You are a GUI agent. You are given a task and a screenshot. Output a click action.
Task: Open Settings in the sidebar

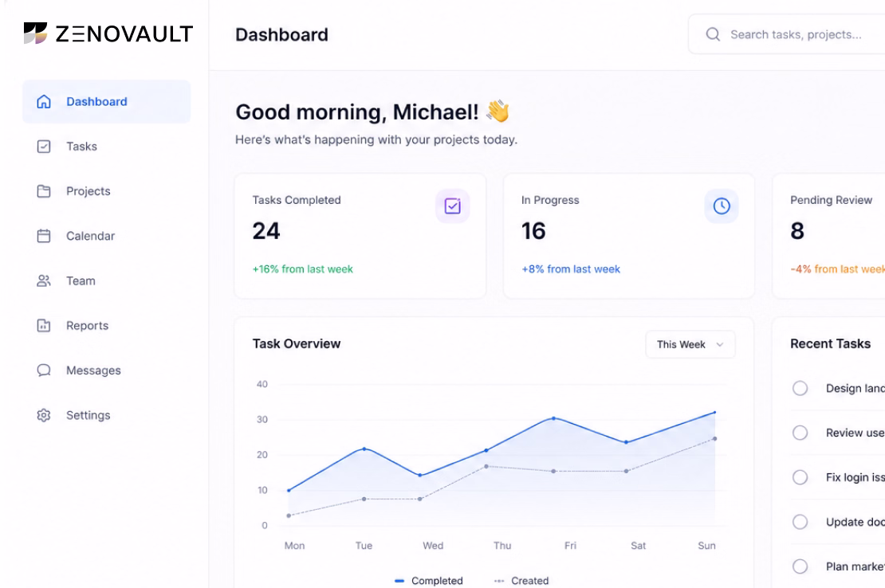pyautogui.click(x=107, y=415)
